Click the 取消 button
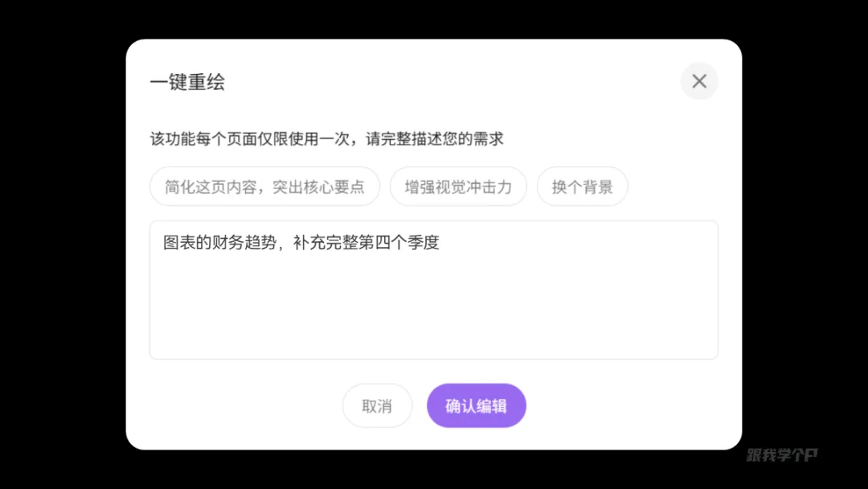This screenshot has height=489, width=868. (377, 406)
